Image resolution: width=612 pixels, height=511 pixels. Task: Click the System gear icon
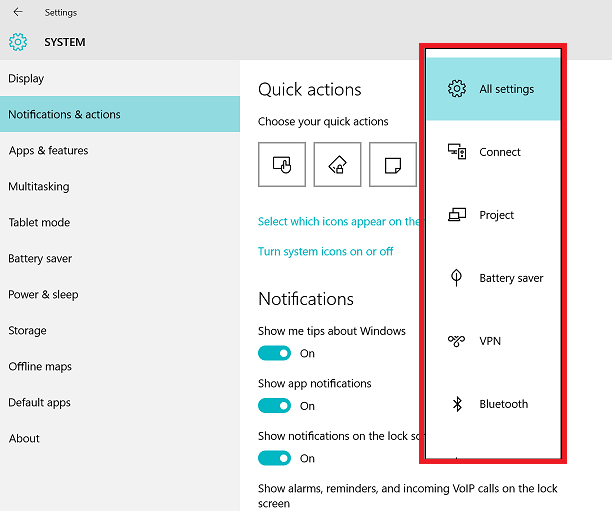(x=18, y=42)
